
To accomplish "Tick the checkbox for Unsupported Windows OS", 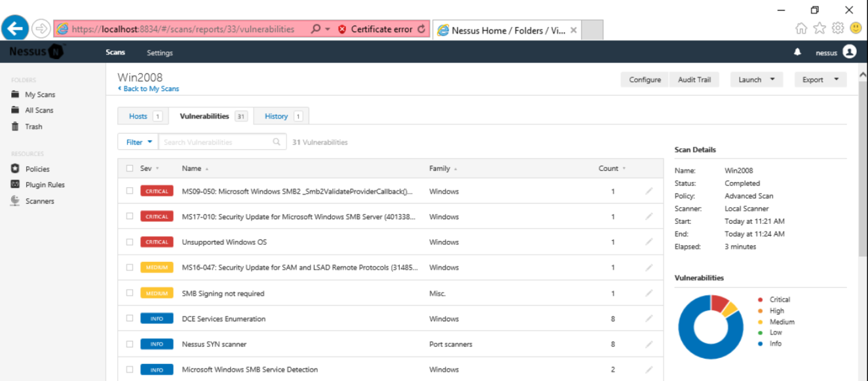I will [x=130, y=242].
